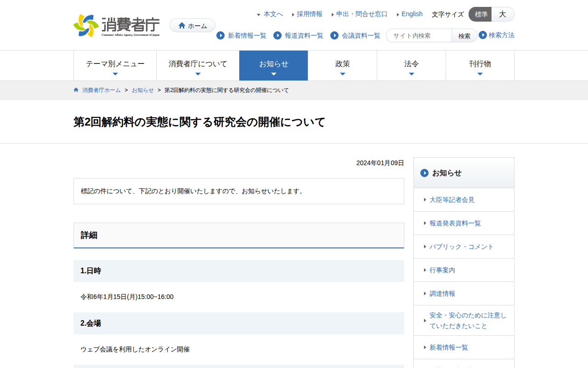Open パブリック・コメント sidebar link

(462, 247)
